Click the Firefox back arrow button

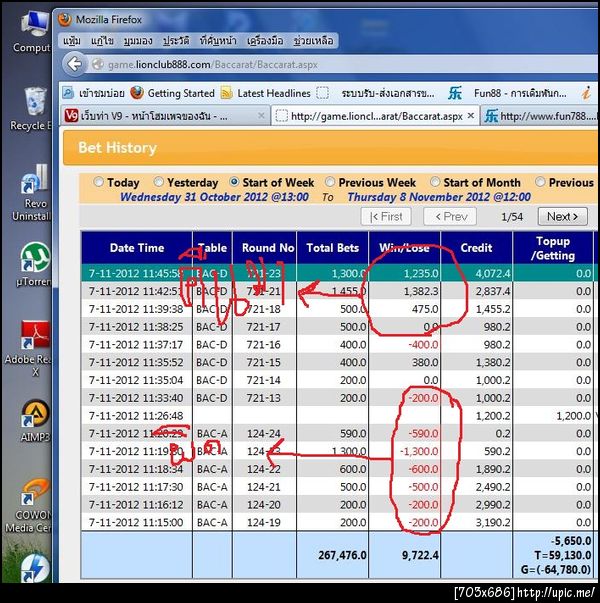(75, 64)
